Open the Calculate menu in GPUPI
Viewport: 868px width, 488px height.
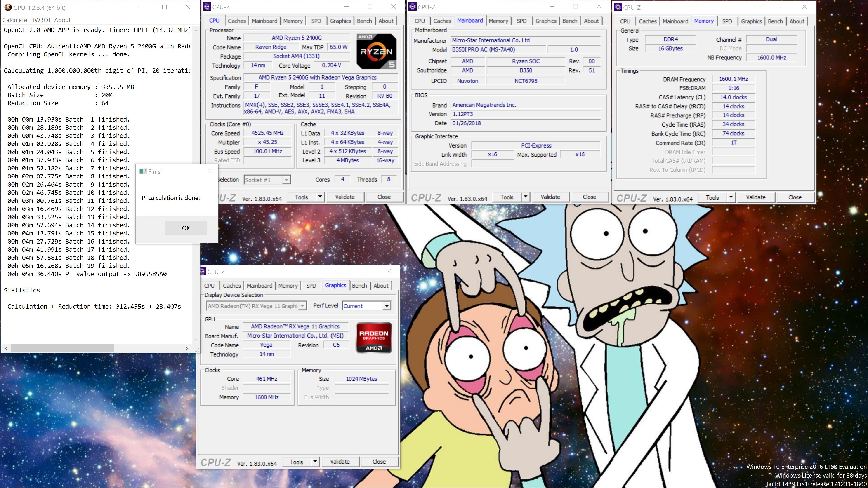(x=15, y=20)
